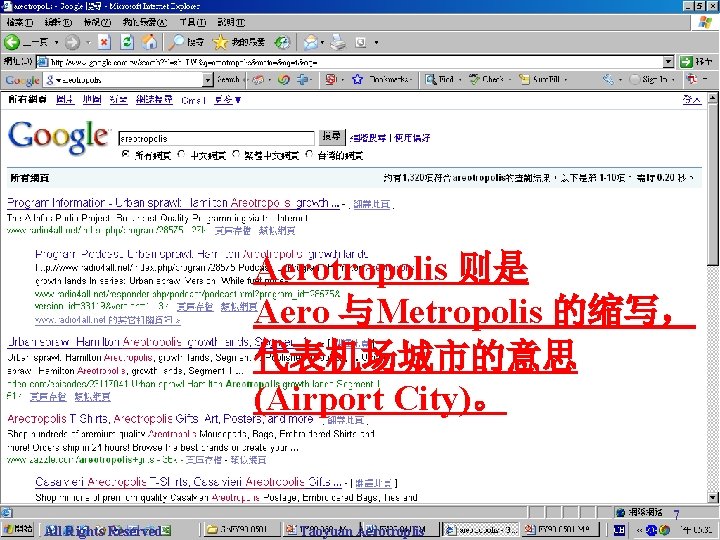
Task: Open Forward button history dropdown arrow
Action: [89, 43]
